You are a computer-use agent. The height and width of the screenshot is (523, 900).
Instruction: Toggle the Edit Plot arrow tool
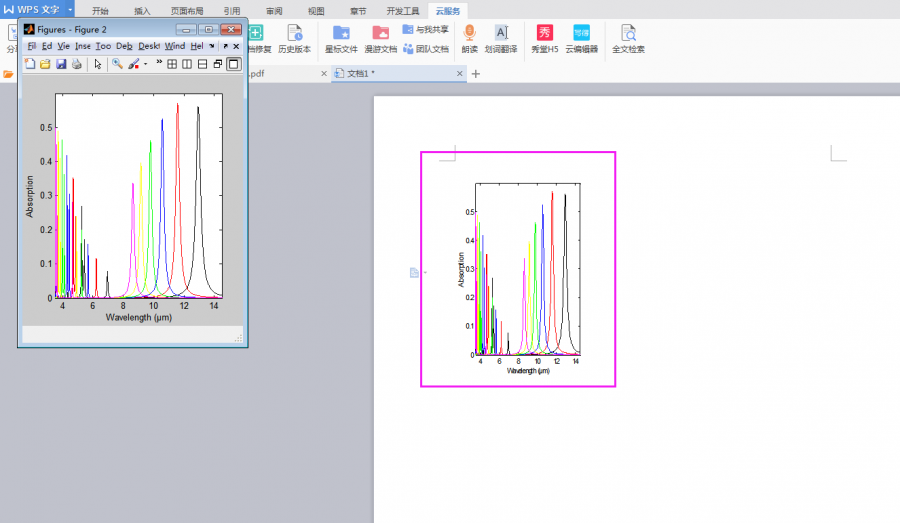pyautogui.click(x=98, y=64)
